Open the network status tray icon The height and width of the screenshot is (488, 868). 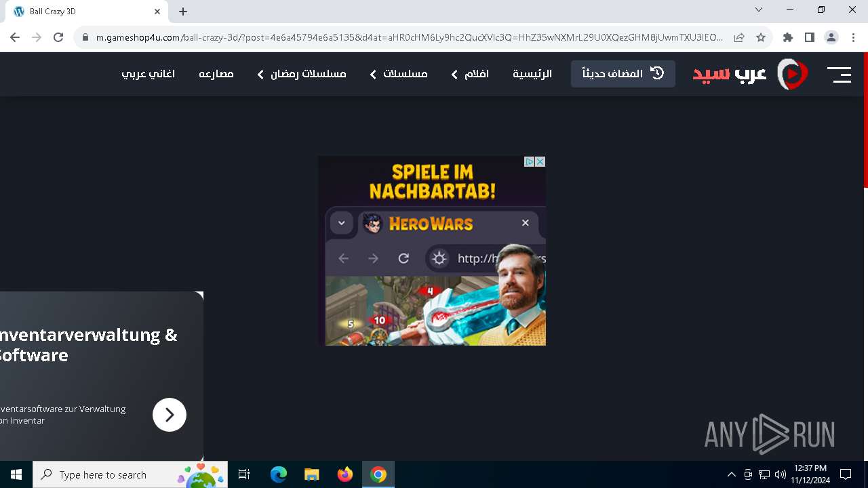764,474
